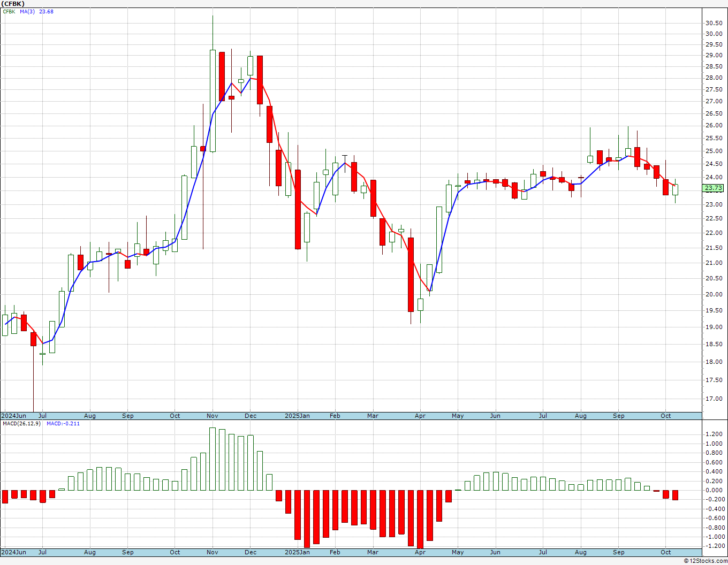Click the 26.50 price axis label
This screenshot has width=728, height=565.
(x=713, y=113)
